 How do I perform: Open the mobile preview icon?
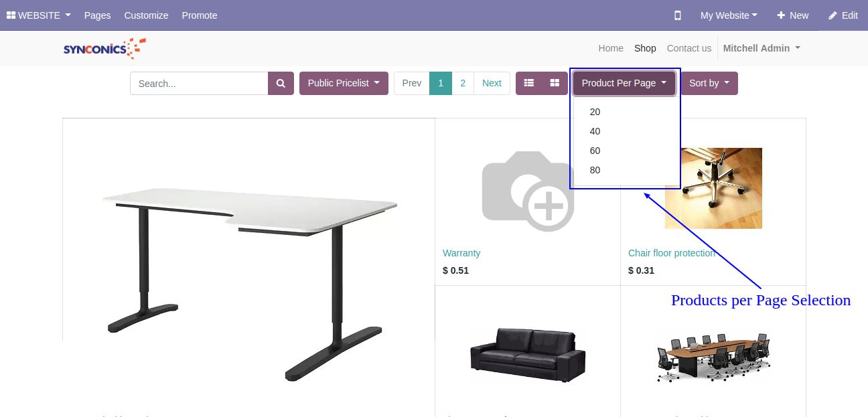tap(678, 15)
